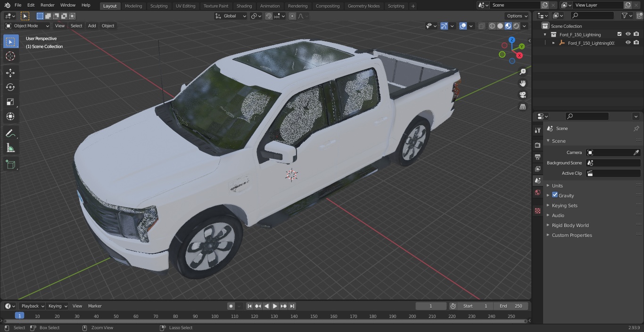This screenshot has width=644, height=332.
Task: Open the Global transform orientation dropdown
Action: point(231,16)
